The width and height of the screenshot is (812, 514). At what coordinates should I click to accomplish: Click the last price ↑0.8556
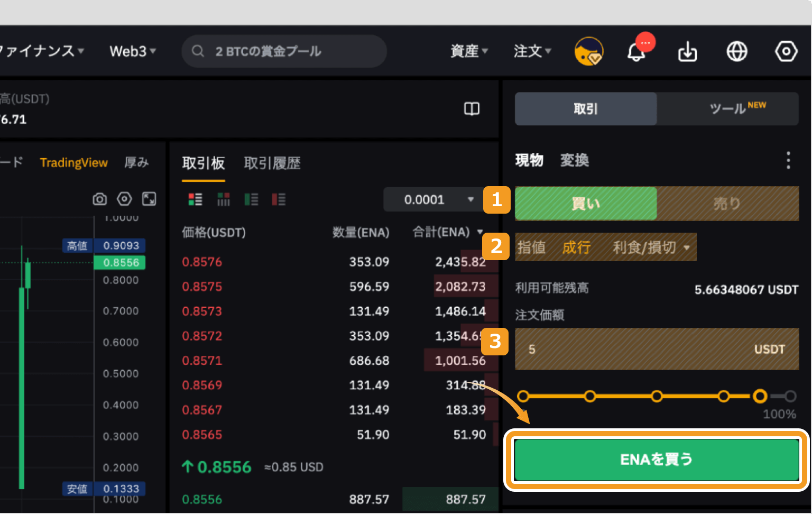click(217, 467)
